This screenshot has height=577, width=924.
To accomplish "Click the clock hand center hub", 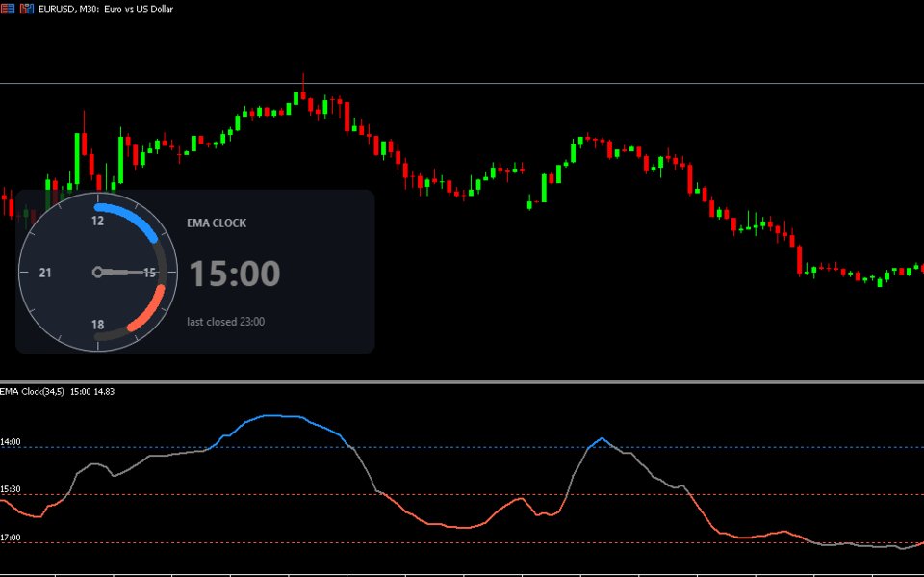I will [x=98, y=272].
